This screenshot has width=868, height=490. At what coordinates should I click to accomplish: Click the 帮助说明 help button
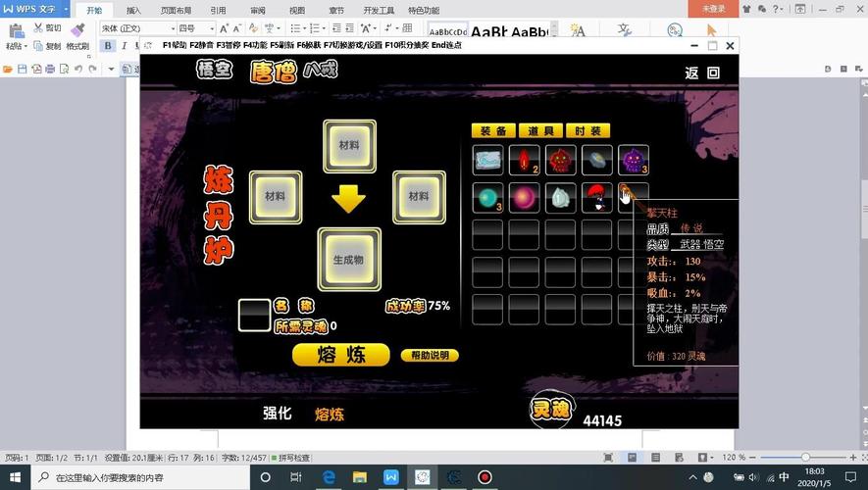[430, 356]
